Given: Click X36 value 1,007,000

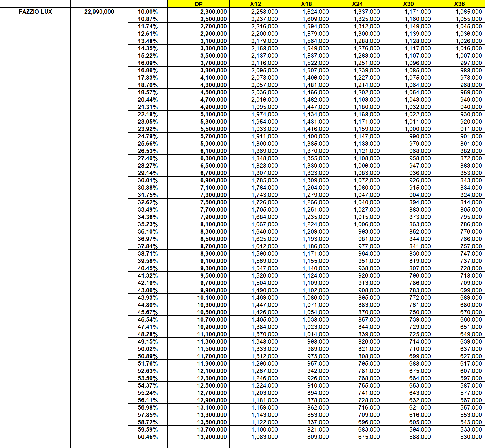Looking at the screenshot, I should pos(459,56).
